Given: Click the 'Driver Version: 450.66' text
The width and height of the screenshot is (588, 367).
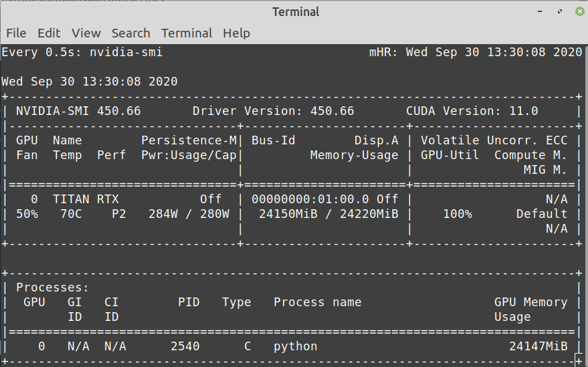Looking at the screenshot, I should coord(273,111).
